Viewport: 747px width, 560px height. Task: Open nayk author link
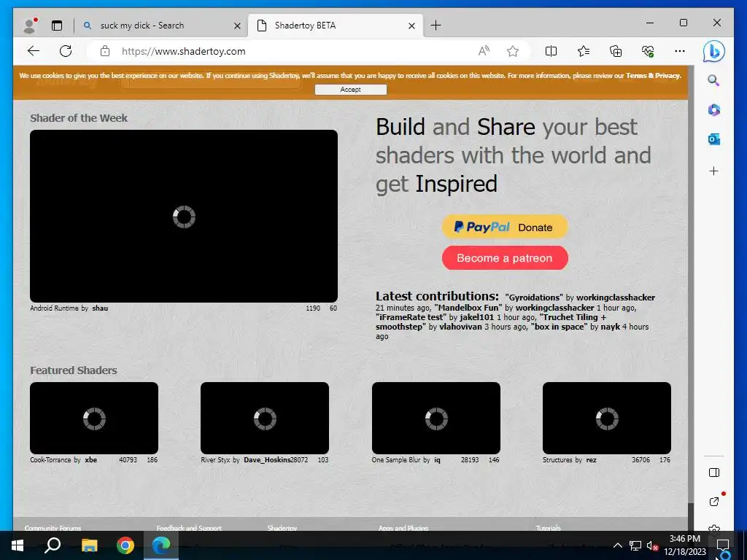click(611, 327)
